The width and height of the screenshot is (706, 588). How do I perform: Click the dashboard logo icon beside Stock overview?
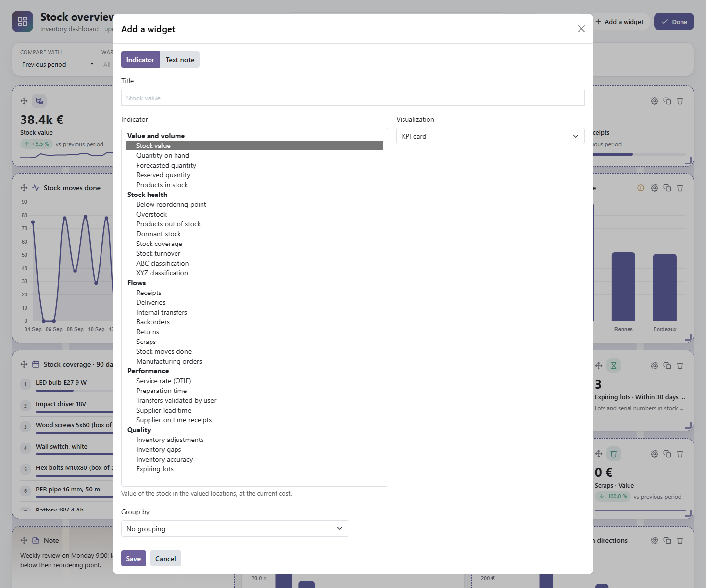pos(23,22)
